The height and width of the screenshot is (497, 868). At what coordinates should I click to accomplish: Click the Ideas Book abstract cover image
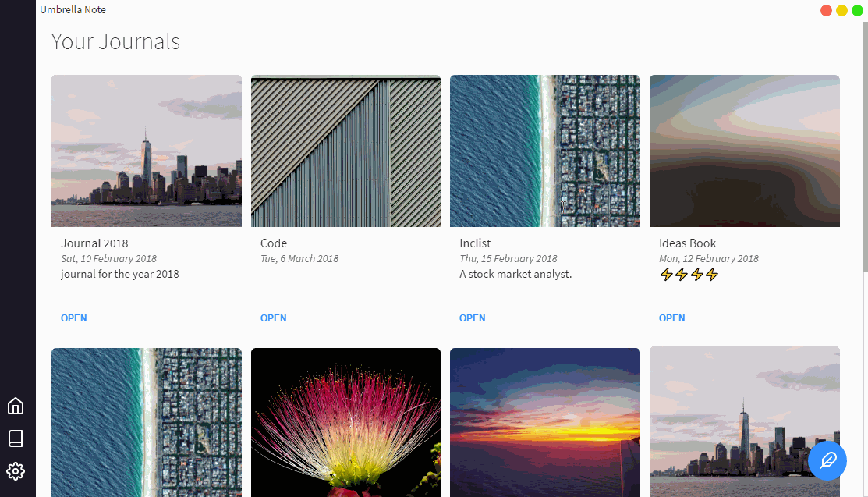click(745, 151)
